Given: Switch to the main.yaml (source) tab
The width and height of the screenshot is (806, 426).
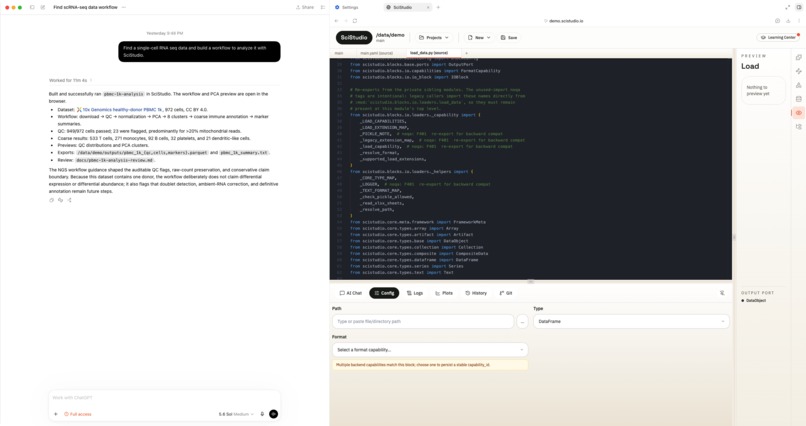Looking at the screenshot, I should (x=376, y=53).
